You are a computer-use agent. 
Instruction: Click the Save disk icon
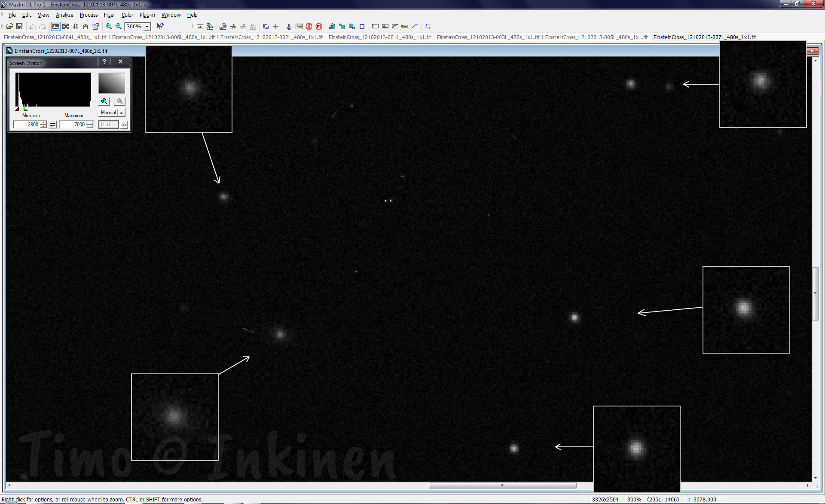tap(19, 26)
